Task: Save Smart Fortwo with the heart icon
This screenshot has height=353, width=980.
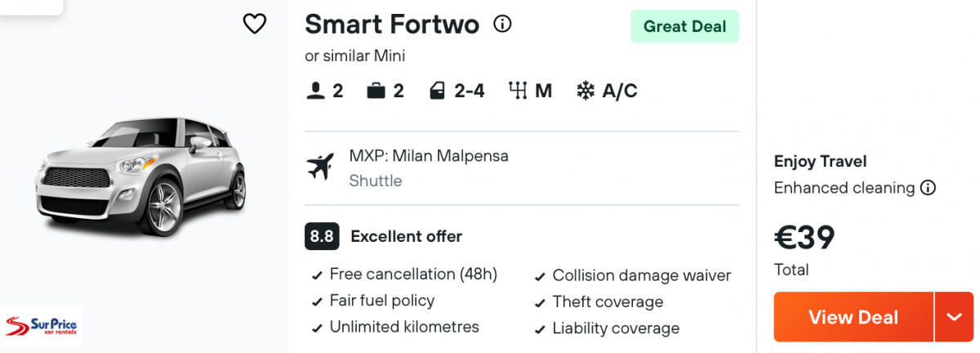Action: pos(255,25)
